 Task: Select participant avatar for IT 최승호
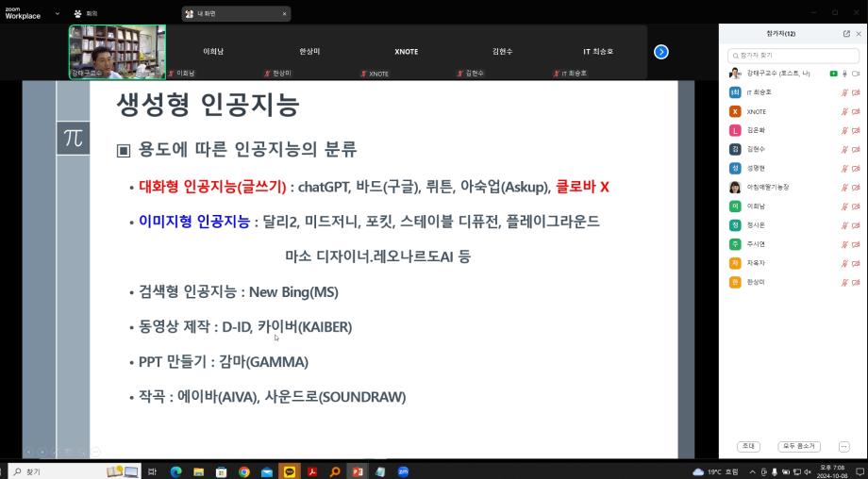pyautogui.click(x=735, y=93)
